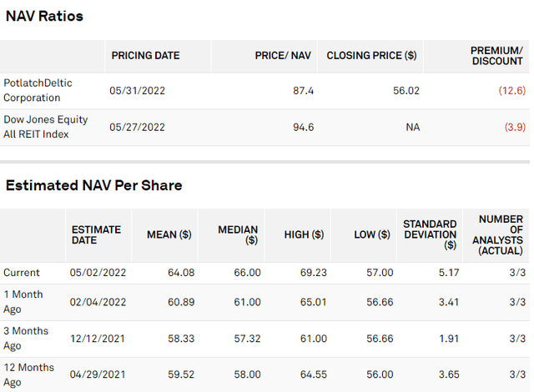Click estimate date 12/12/2021
The image size is (534, 392).
pyautogui.click(x=98, y=339)
